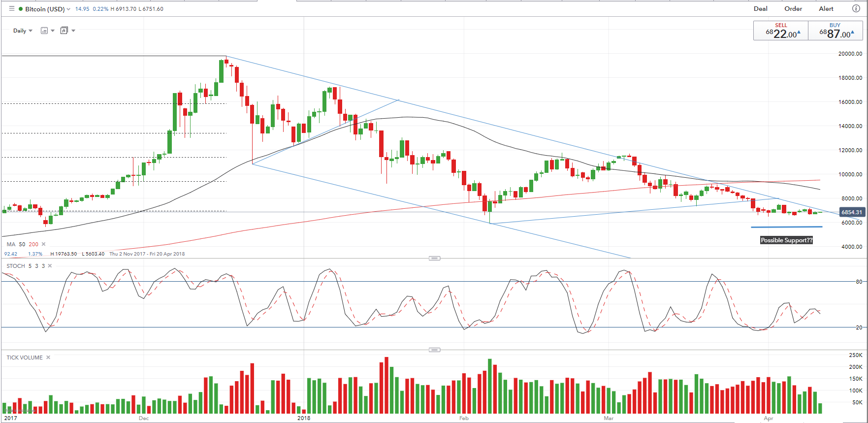The image size is (868, 423).
Task: Open the Order tab
Action: click(x=793, y=9)
